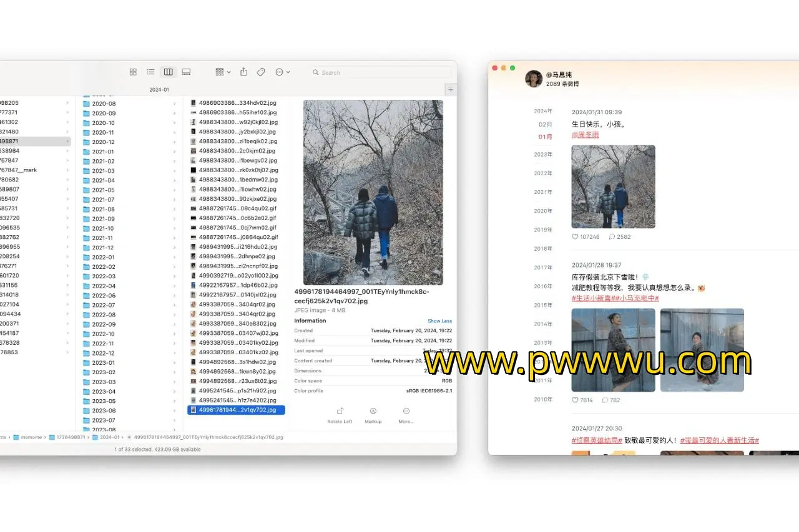Switch Finder to list view

click(150, 72)
